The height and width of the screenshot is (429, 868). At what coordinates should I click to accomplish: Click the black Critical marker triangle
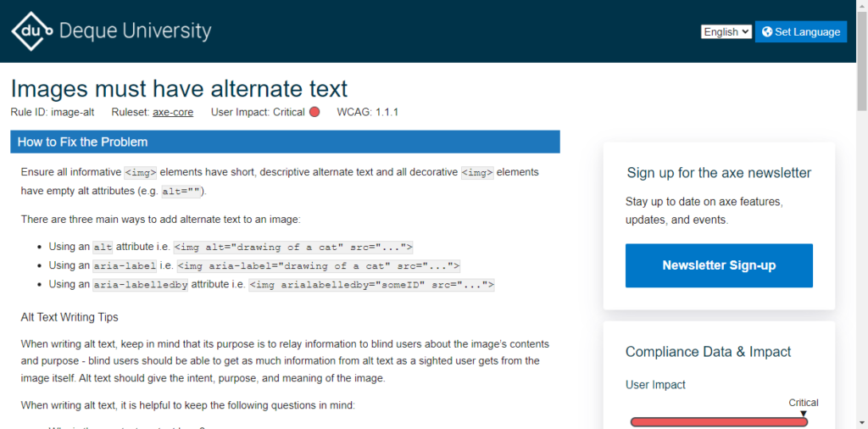pos(804,414)
